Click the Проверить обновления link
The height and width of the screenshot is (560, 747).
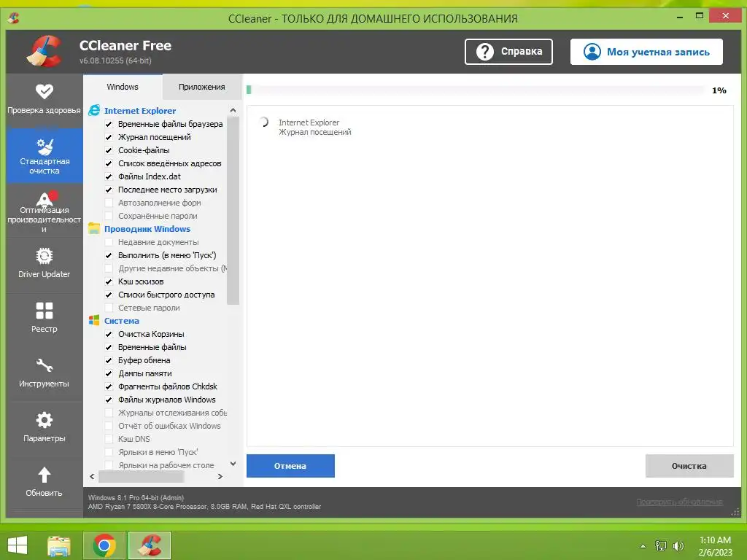point(679,502)
